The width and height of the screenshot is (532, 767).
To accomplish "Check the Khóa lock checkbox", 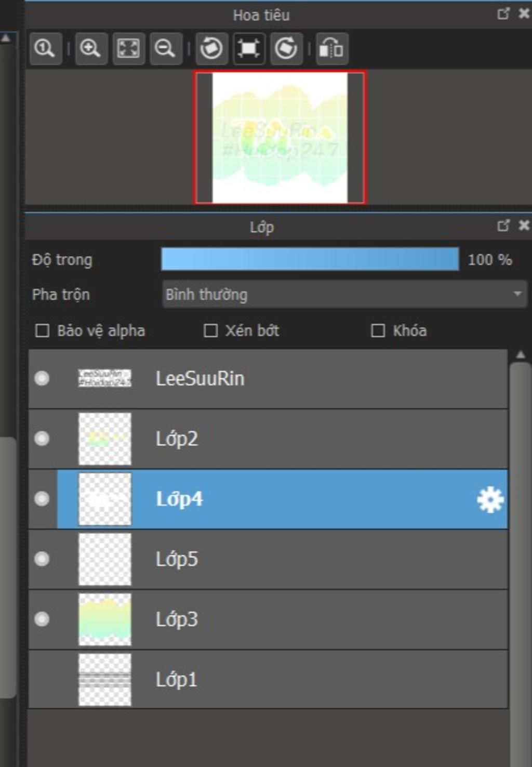I will 378,331.
